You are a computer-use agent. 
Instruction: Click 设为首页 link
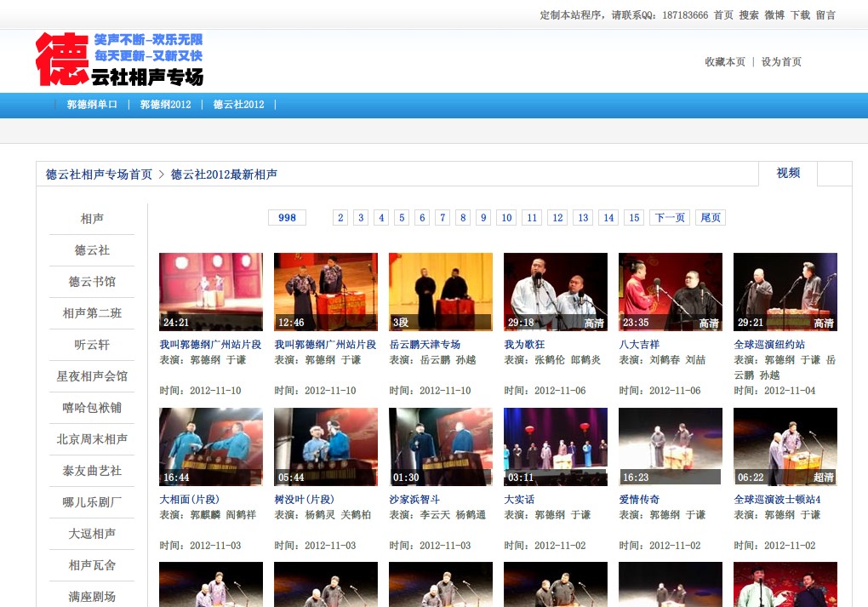(x=781, y=61)
